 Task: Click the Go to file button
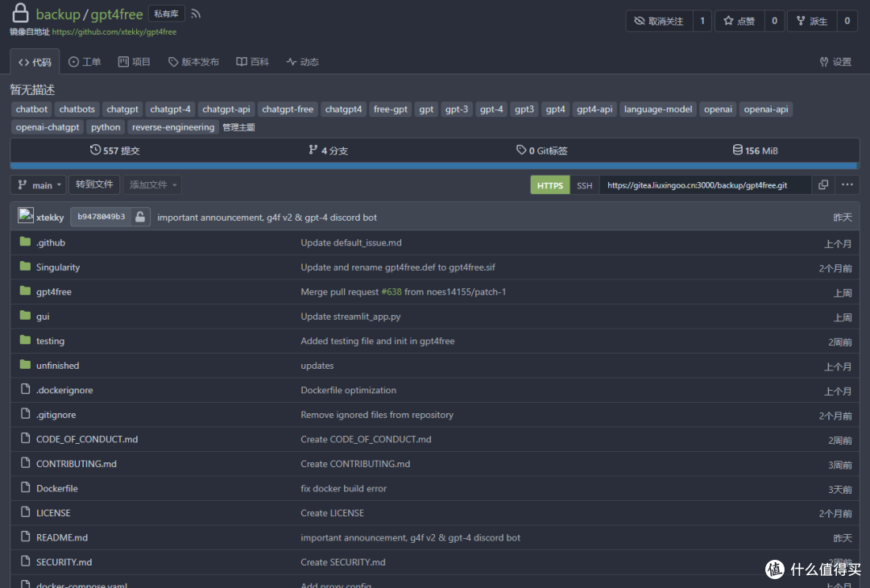pyautogui.click(x=94, y=185)
